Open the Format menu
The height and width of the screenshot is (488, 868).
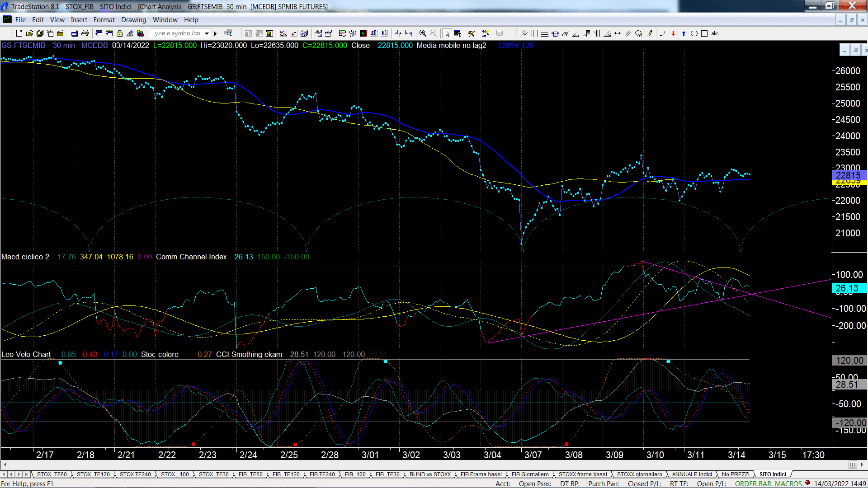click(104, 20)
